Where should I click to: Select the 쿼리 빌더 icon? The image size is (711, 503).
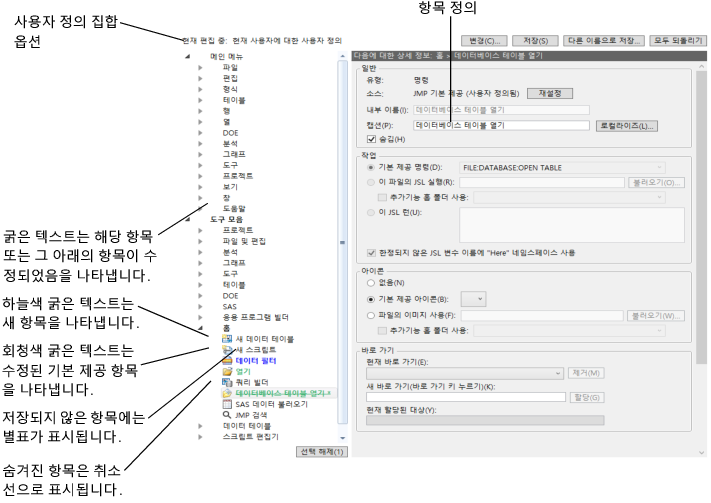(x=227, y=382)
